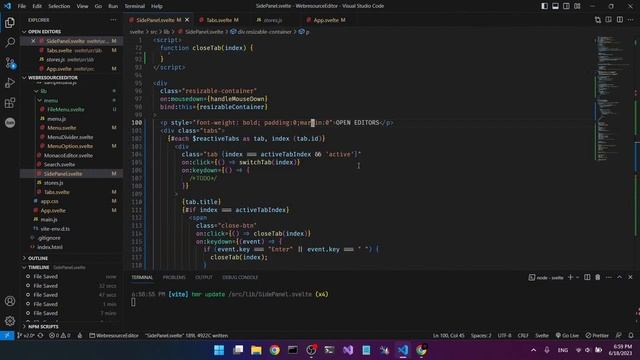Collapse the menu folder
Viewport: 640px width, 360px height.
[51, 100]
